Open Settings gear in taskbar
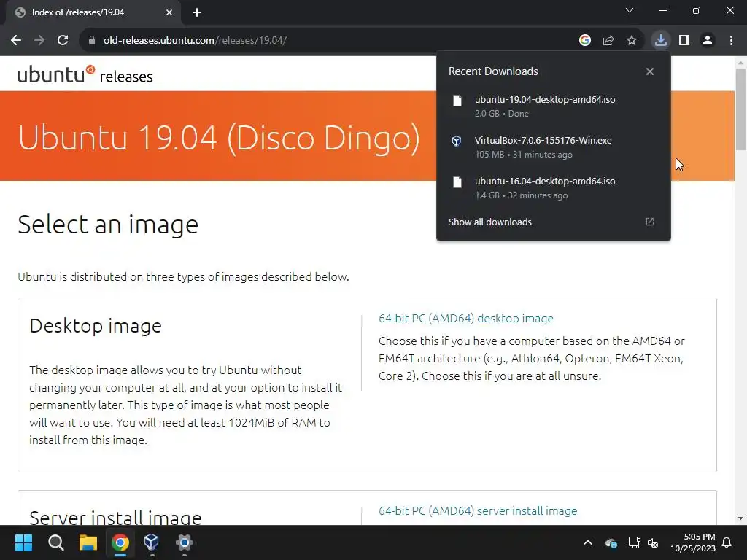 click(x=184, y=542)
